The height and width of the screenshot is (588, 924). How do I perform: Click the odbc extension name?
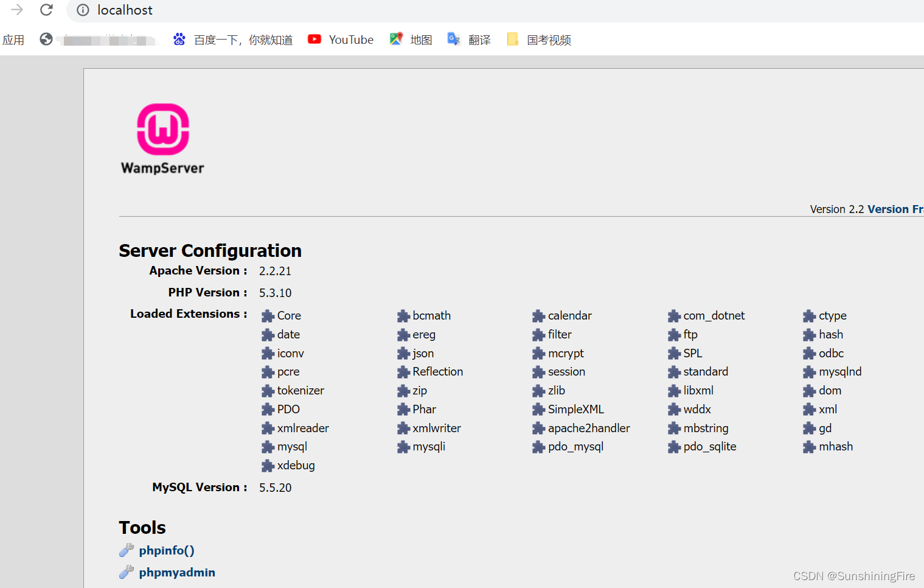831,354
